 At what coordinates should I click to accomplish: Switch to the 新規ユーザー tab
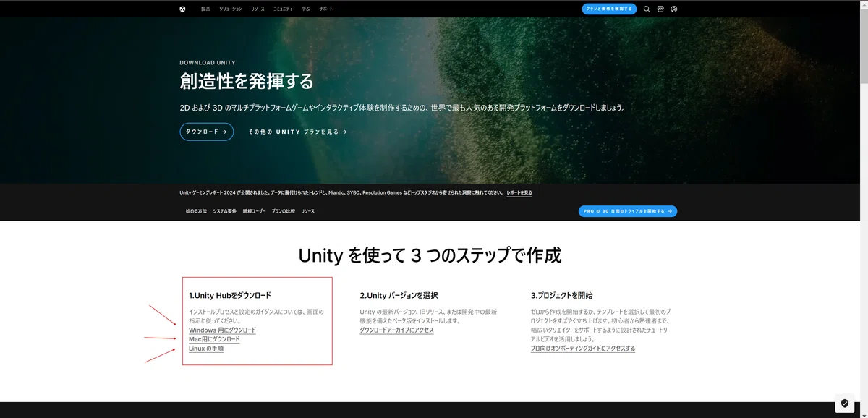tap(254, 211)
